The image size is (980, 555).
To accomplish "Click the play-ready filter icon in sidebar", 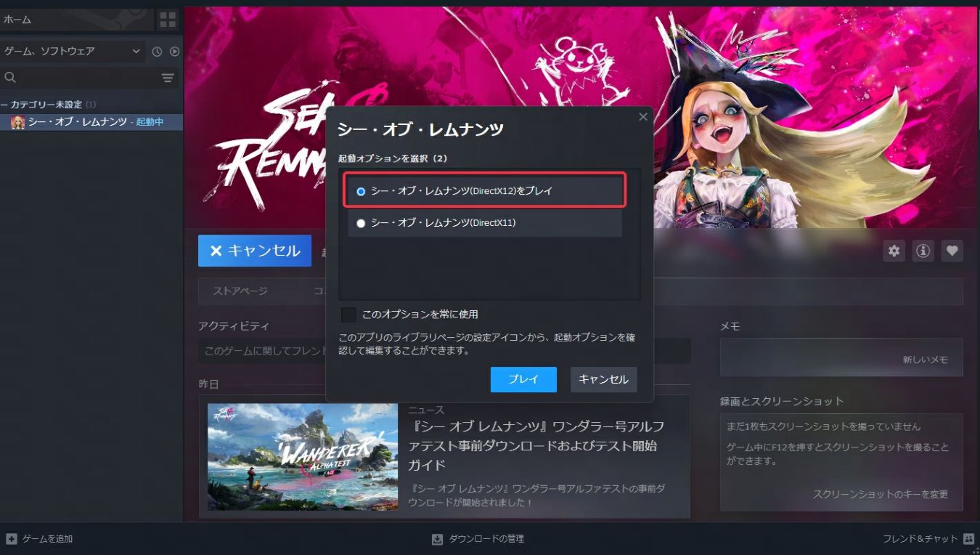I will [x=174, y=52].
